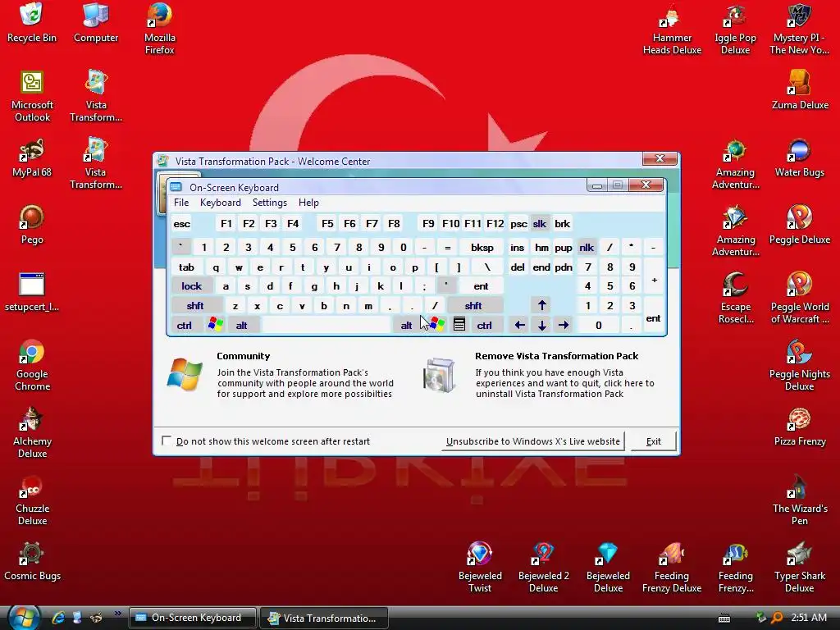Open The Wizard's Pen shortcut
The height and width of the screenshot is (630, 840).
[799, 500]
